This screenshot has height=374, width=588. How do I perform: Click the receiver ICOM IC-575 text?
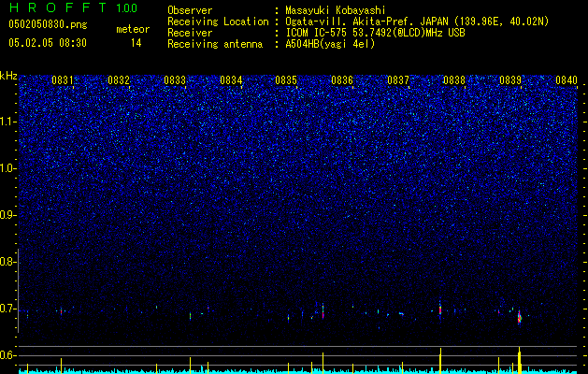(x=375, y=33)
